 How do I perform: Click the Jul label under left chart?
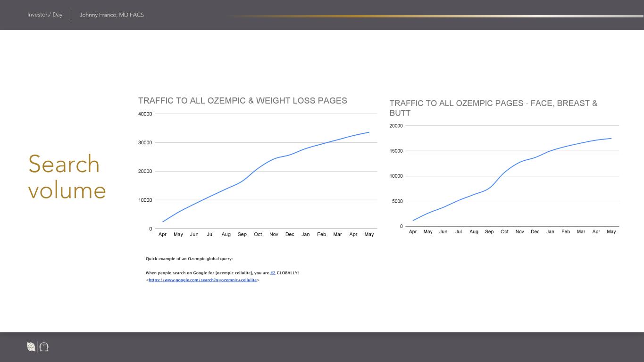pyautogui.click(x=210, y=234)
